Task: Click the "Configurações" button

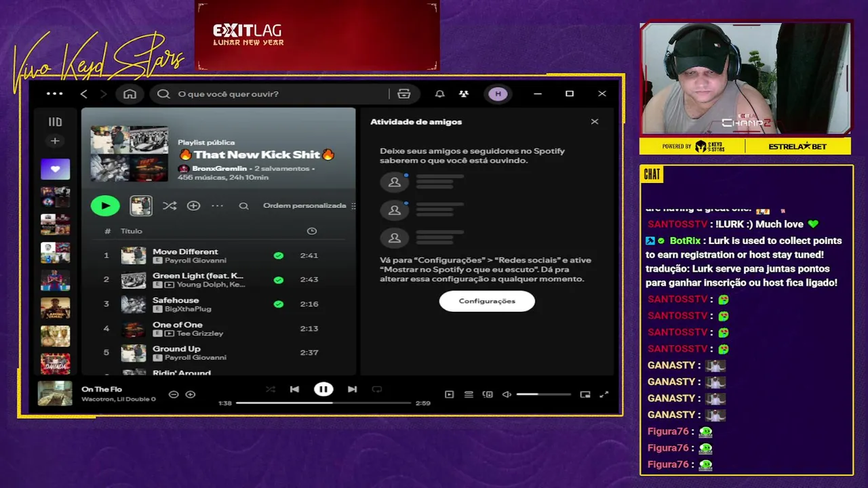Action: tap(487, 301)
